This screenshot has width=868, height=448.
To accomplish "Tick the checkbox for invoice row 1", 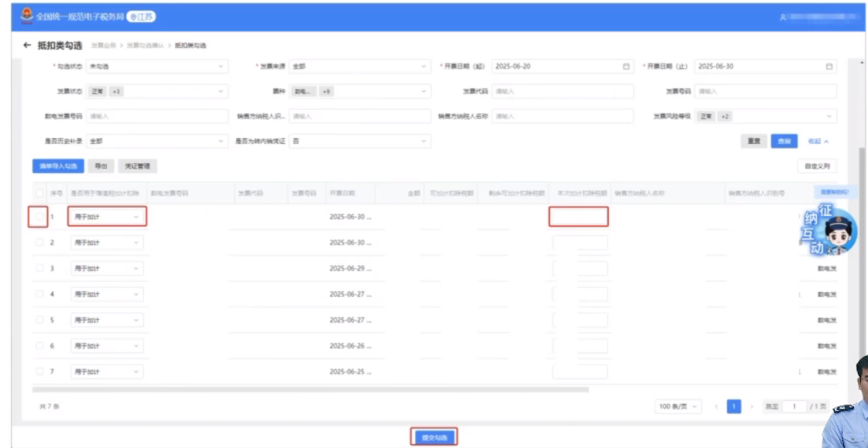I will click(39, 216).
